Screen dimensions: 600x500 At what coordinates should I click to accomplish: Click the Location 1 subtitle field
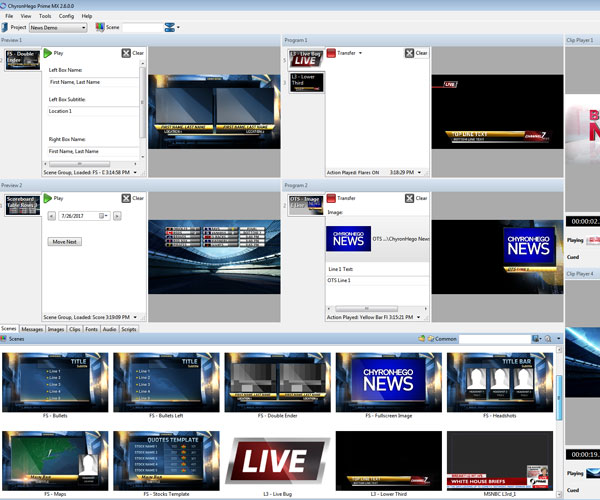coord(93,111)
